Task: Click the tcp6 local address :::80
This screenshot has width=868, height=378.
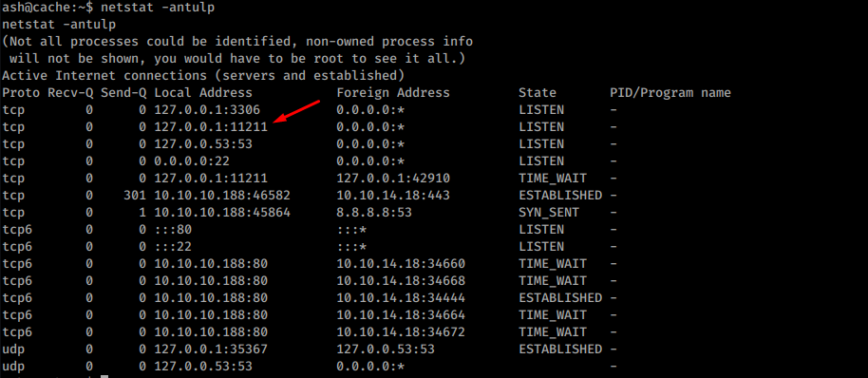Action: pos(173,230)
